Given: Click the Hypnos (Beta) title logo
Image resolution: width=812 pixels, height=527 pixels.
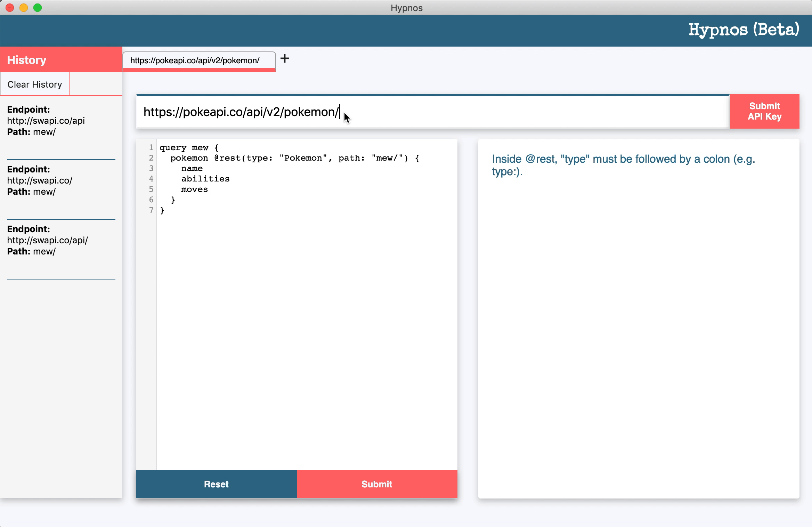Looking at the screenshot, I should click(744, 30).
